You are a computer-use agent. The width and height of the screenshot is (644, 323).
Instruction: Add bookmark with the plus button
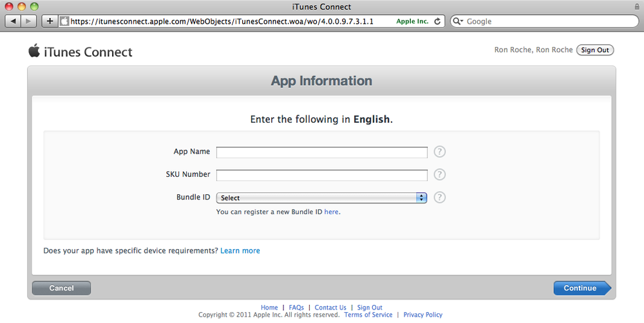tap(50, 21)
